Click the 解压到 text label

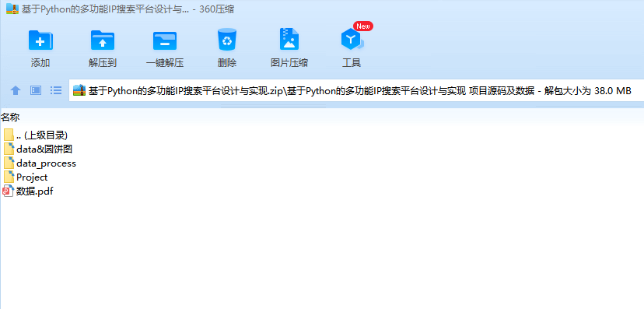[x=103, y=63]
